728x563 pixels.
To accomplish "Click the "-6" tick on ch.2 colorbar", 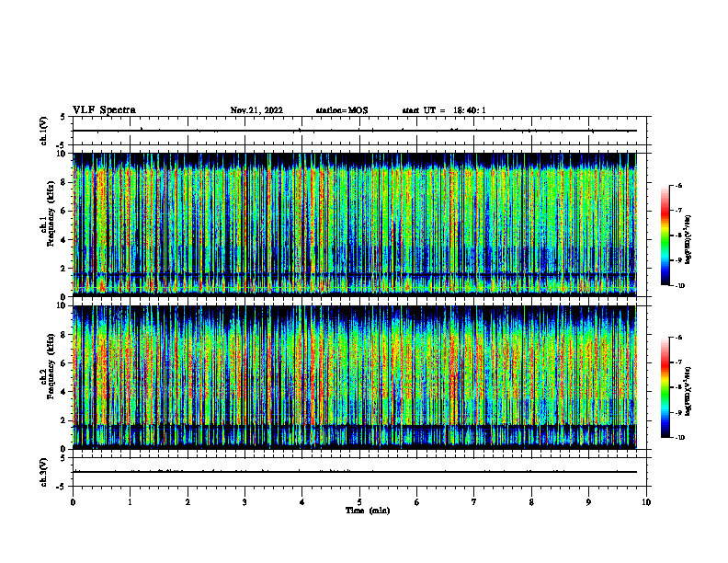I will 678,338.
